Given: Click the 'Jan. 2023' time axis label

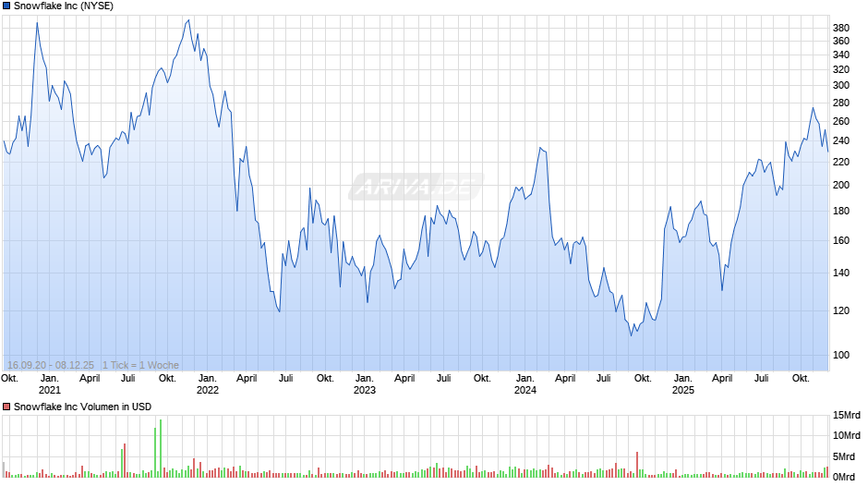Looking at the screenshot, I should [364, 384].
